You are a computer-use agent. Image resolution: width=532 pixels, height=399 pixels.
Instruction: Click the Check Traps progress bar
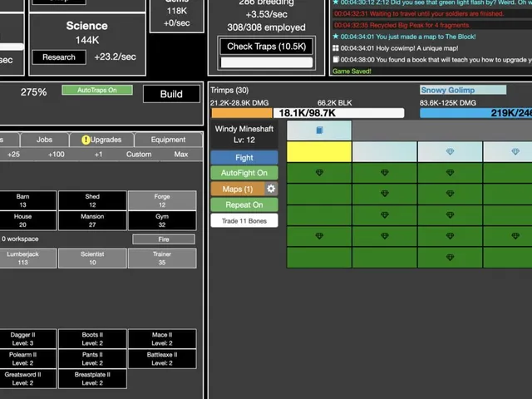pos(266,62)
